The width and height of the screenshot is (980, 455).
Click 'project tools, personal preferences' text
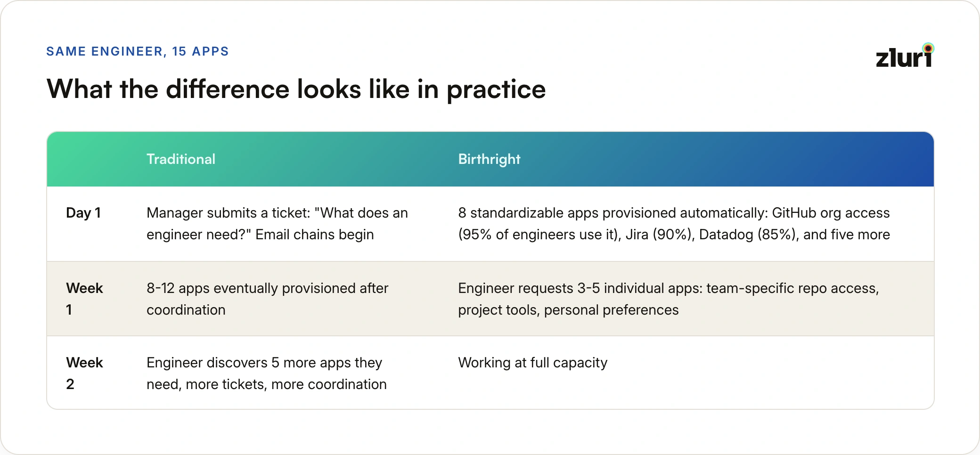pos(568,310)
